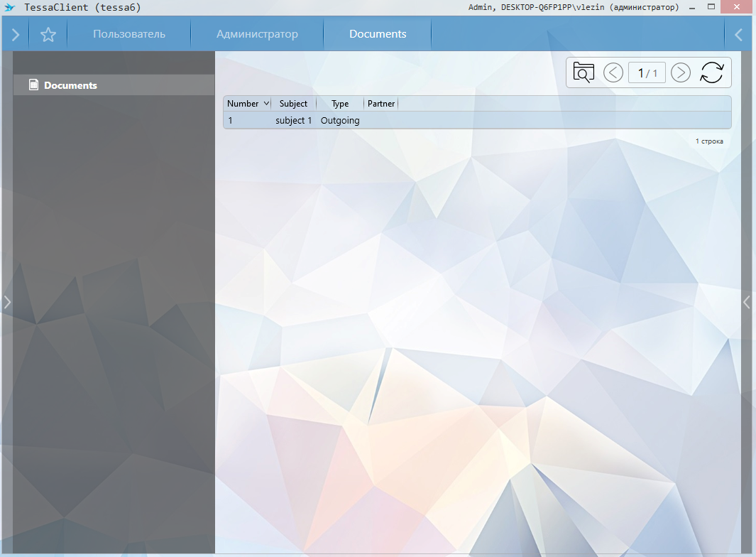This screenshot has width=756, height=557.
Task: Go to previous page arrow
Action: [613, 72]
